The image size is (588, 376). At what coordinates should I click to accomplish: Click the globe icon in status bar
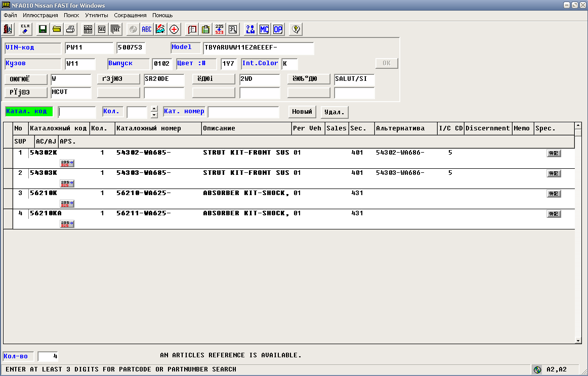(537, 369)
